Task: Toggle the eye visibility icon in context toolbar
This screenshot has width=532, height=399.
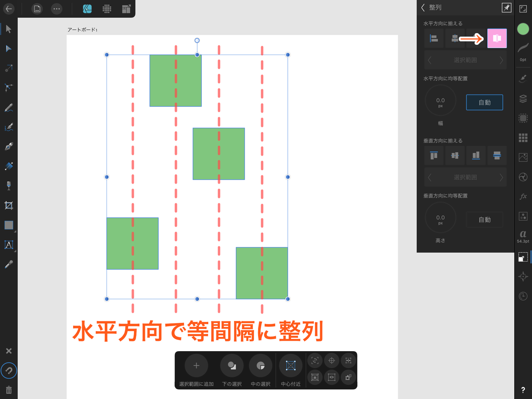Action: click(x=332, y=377)
